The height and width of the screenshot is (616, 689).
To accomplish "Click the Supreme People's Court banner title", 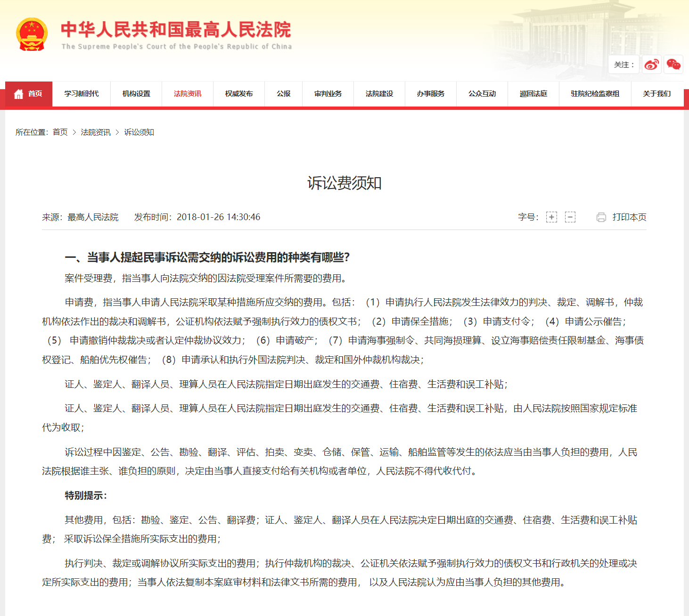I will 176,29.
